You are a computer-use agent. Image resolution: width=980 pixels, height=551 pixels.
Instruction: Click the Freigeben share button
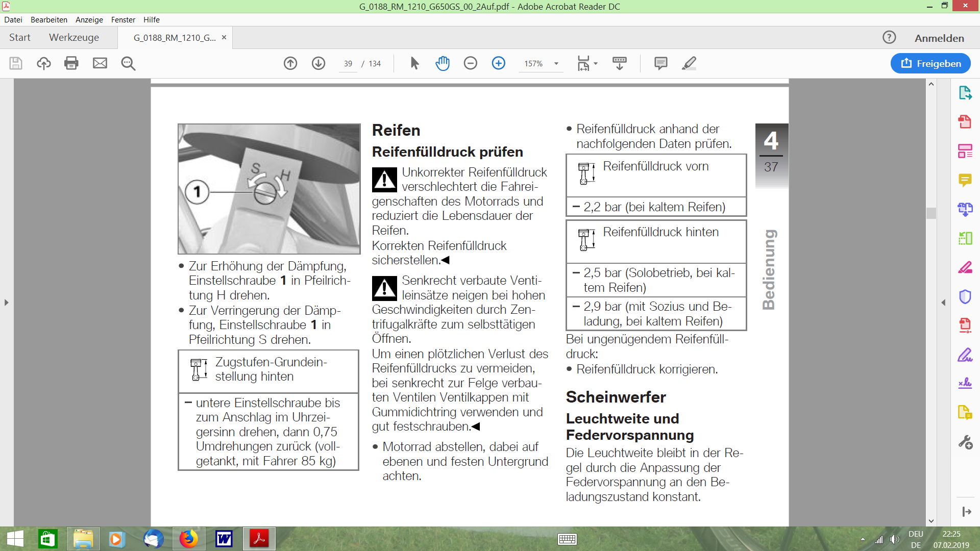coord(930,63)
